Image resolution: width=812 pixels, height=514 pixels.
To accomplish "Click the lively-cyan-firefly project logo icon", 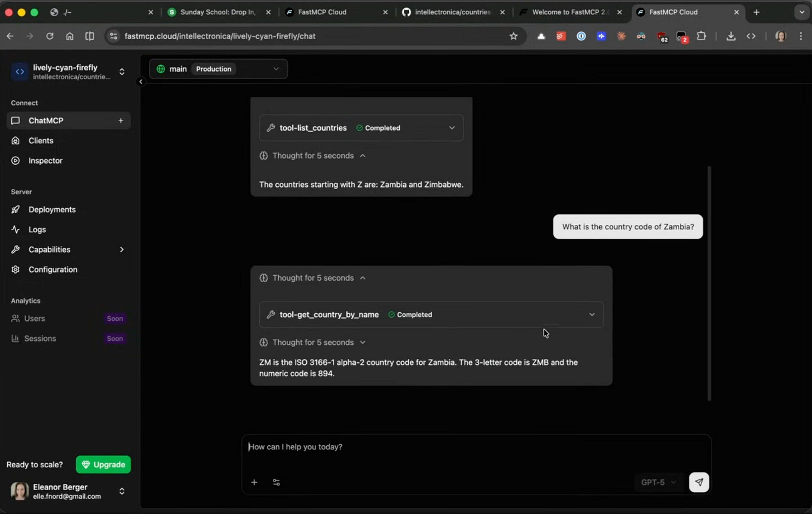I will pyautogui.click(x=20, y=71).
